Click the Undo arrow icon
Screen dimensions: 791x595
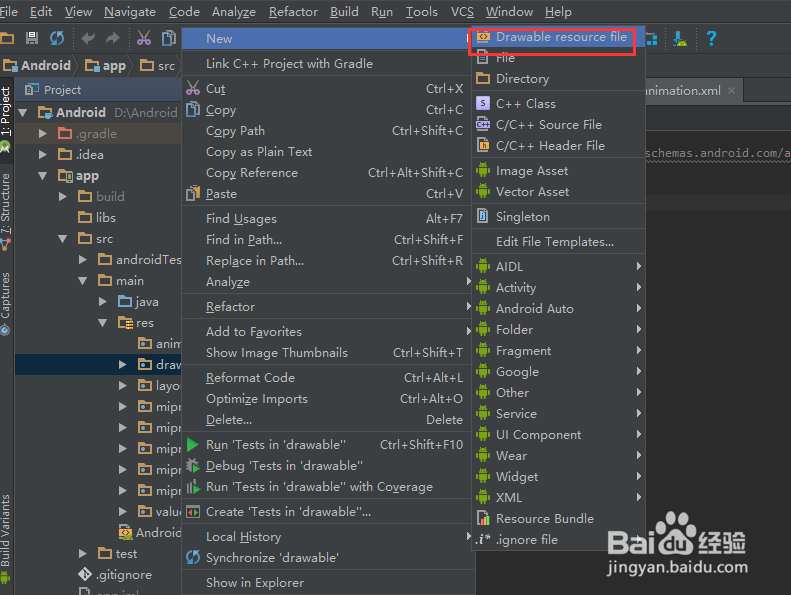point(88,38)
